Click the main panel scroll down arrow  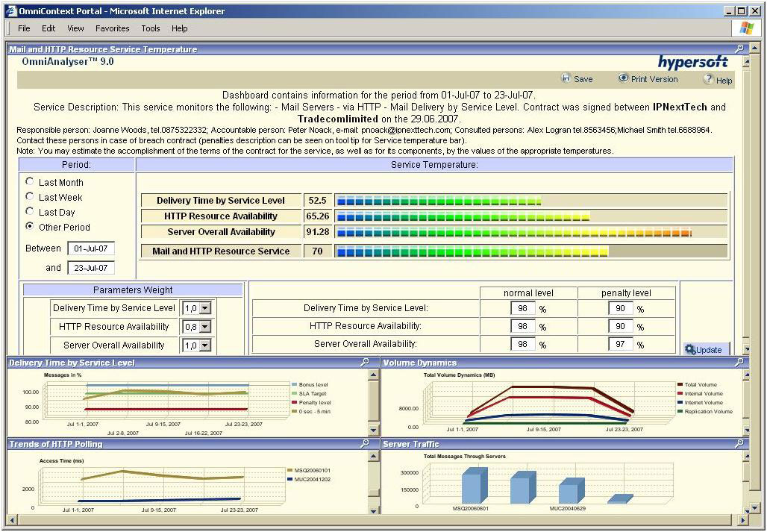pyautogui.click(x=746, y=349)
